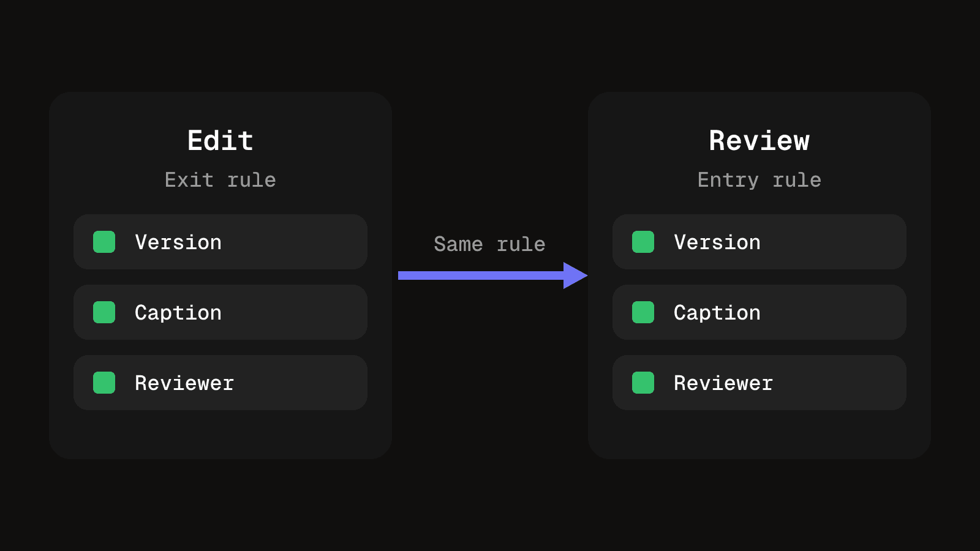The width and height of the screenshot is (980, 551).
Task: Click the Review card title
Action: click(x=759, y=141)
